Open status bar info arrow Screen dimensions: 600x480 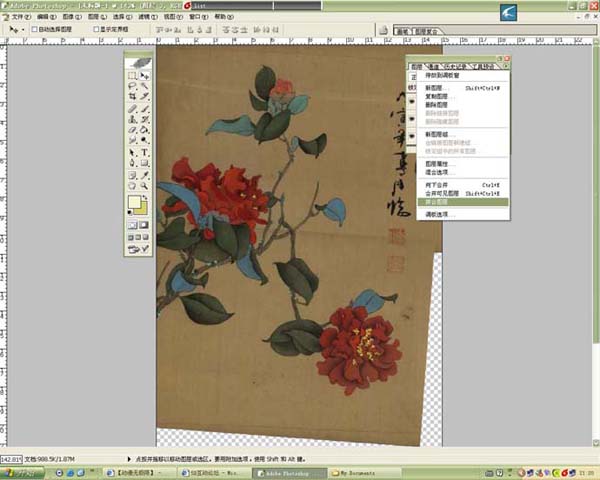[129, 459]
